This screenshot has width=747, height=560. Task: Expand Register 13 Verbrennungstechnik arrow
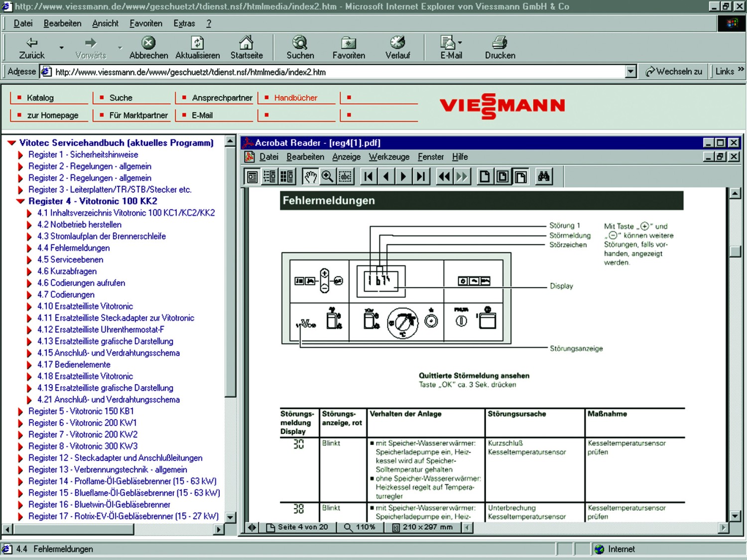pyautogui.click(x=20, y=470)
